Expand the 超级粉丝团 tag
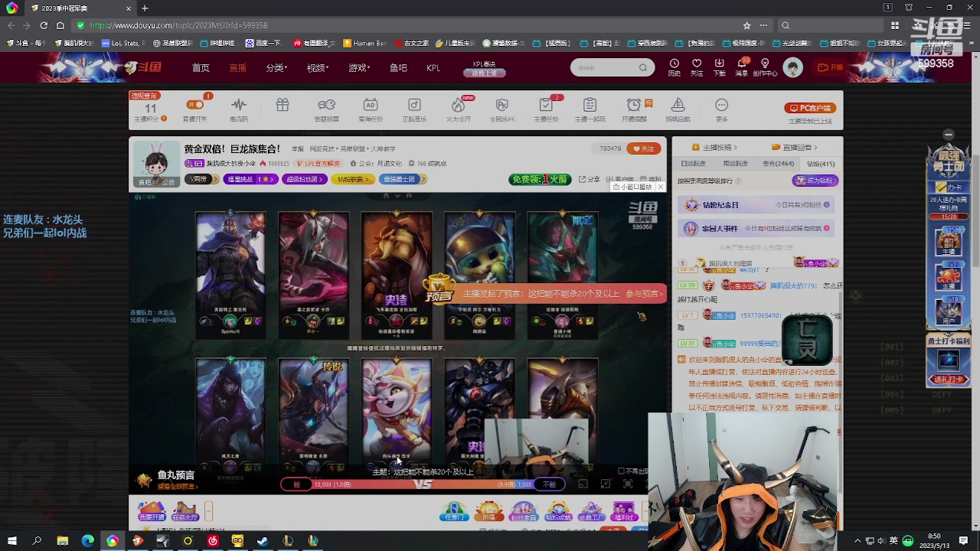The width and height of the screenshot is (980, 551). pyautogui.click(x=305, y=179)
